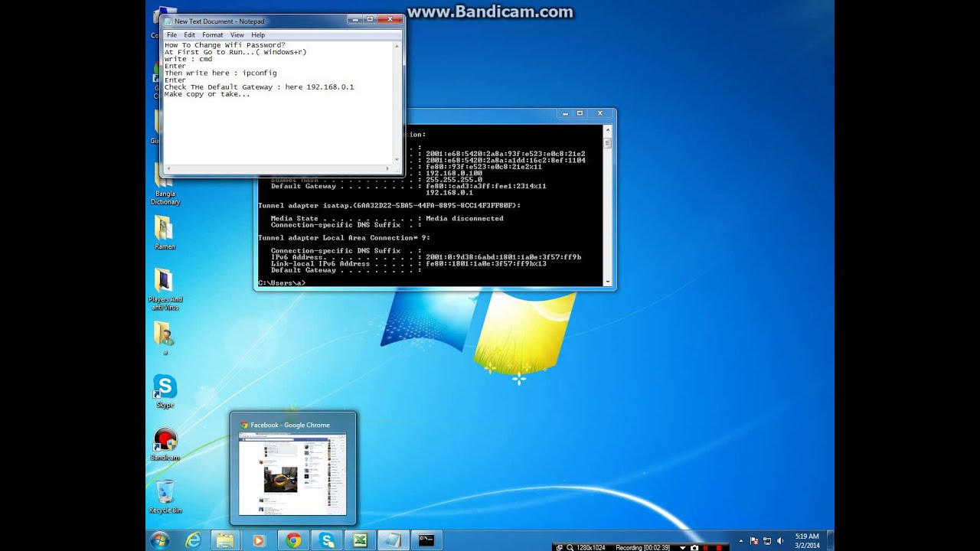Image resolution: width=980 pixels, height=551 pixels.
Task: Minimize the Notepad window
Action: click(354, 19)
